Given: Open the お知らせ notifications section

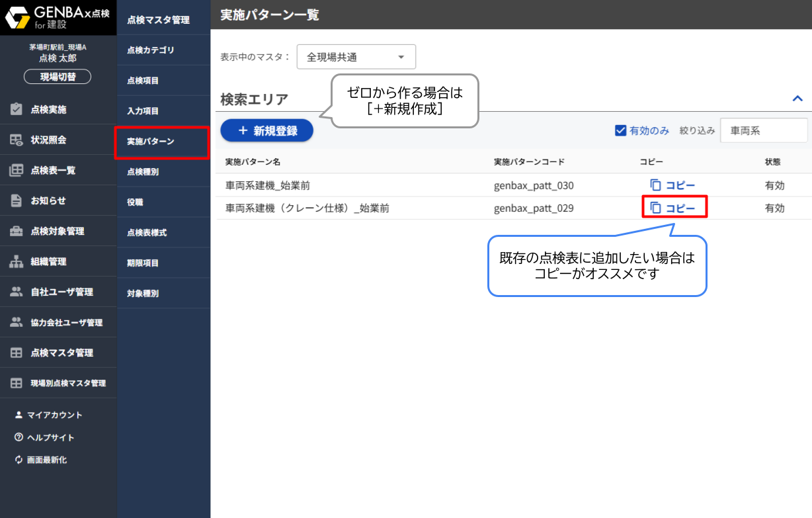Looking at the screenshot, I should (x=46, y=200).
